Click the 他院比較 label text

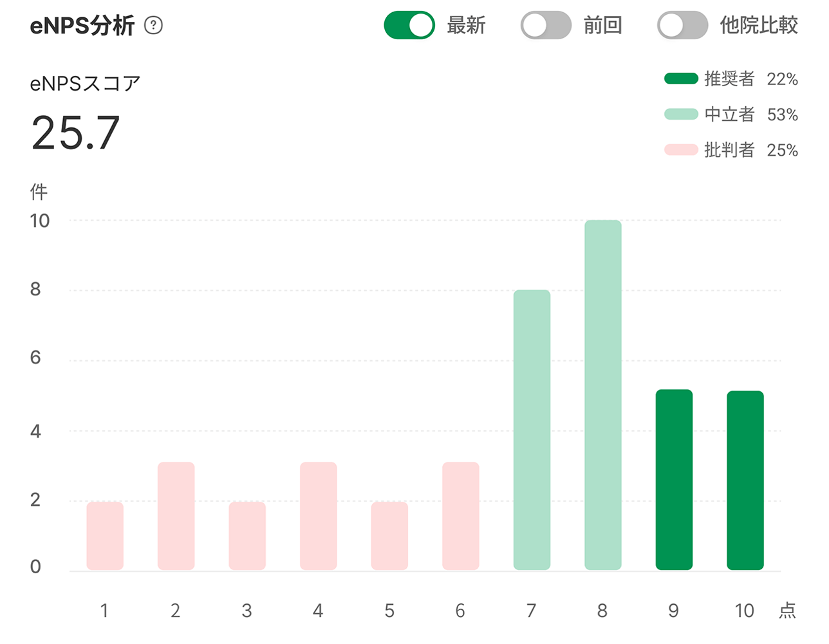coord(759,26)
